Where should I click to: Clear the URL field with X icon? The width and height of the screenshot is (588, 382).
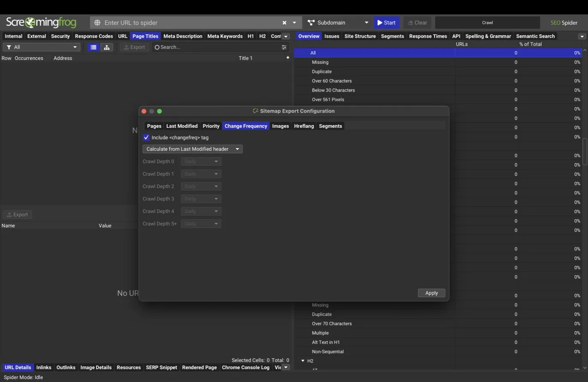[x=284, y=23]
